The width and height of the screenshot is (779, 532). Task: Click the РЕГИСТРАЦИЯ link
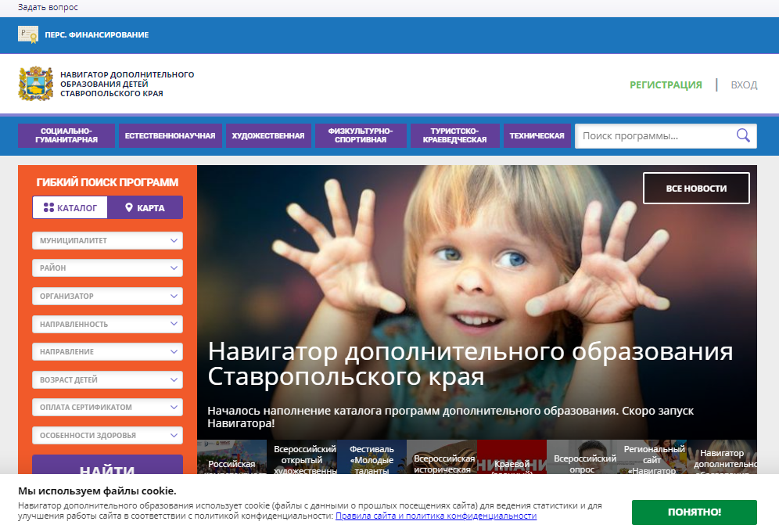click(x=666, y=85)
